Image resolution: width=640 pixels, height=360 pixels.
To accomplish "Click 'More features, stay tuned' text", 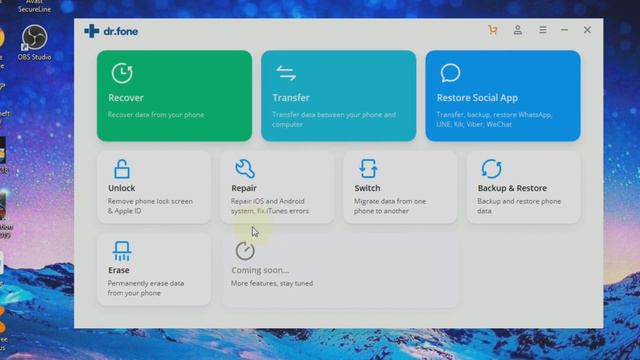I will (272, 283).
